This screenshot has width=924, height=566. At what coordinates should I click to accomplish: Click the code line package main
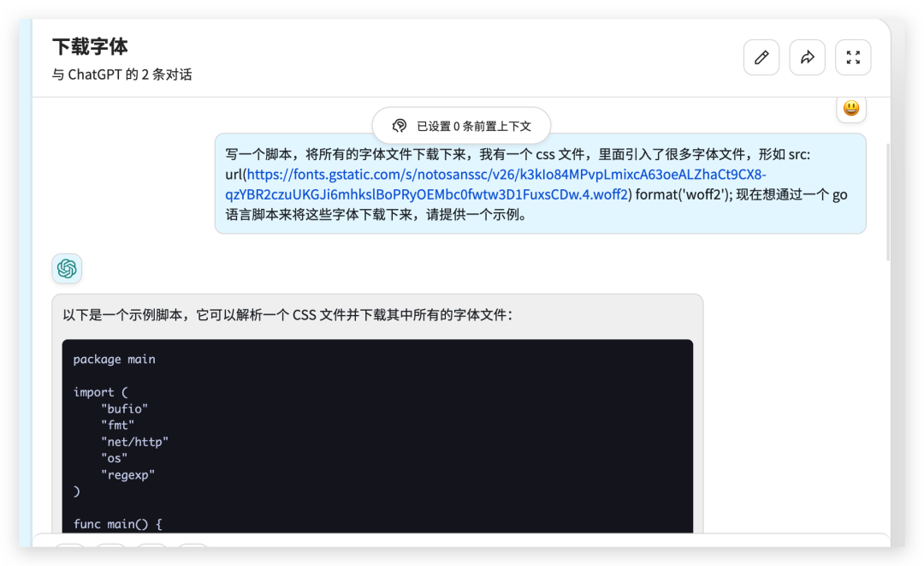115,359
